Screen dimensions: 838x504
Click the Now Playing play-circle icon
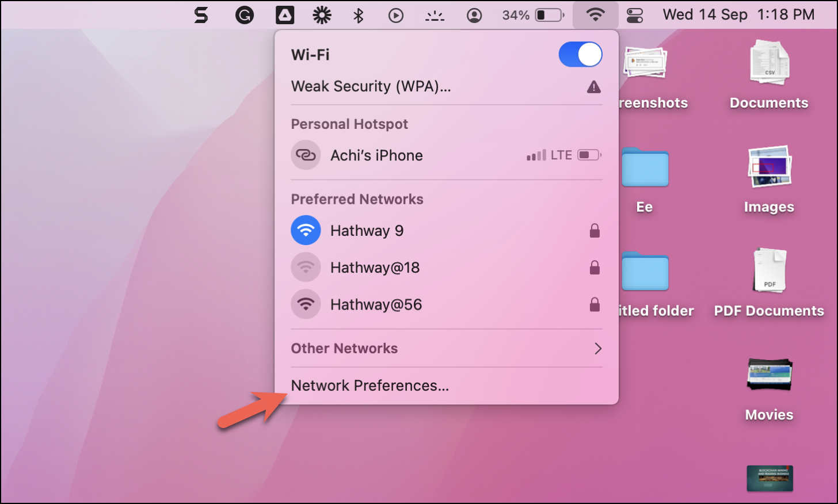pos(396,15)
